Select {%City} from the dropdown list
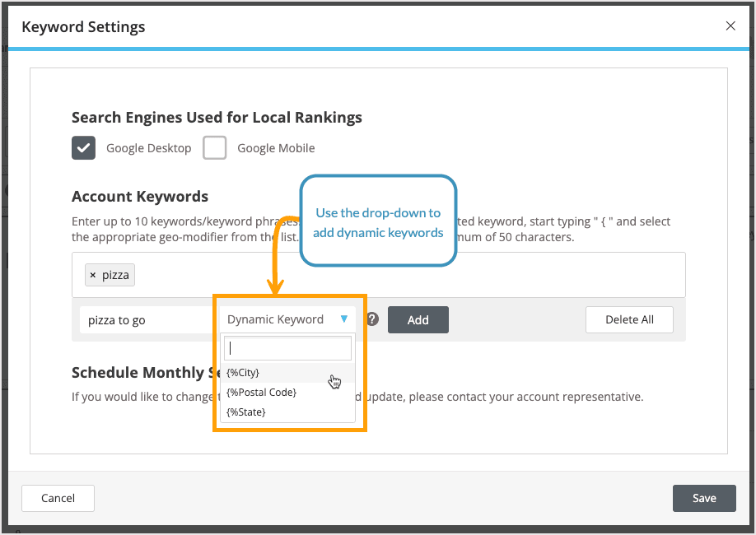Screen dimensions: 756x535 pos(241,372)
